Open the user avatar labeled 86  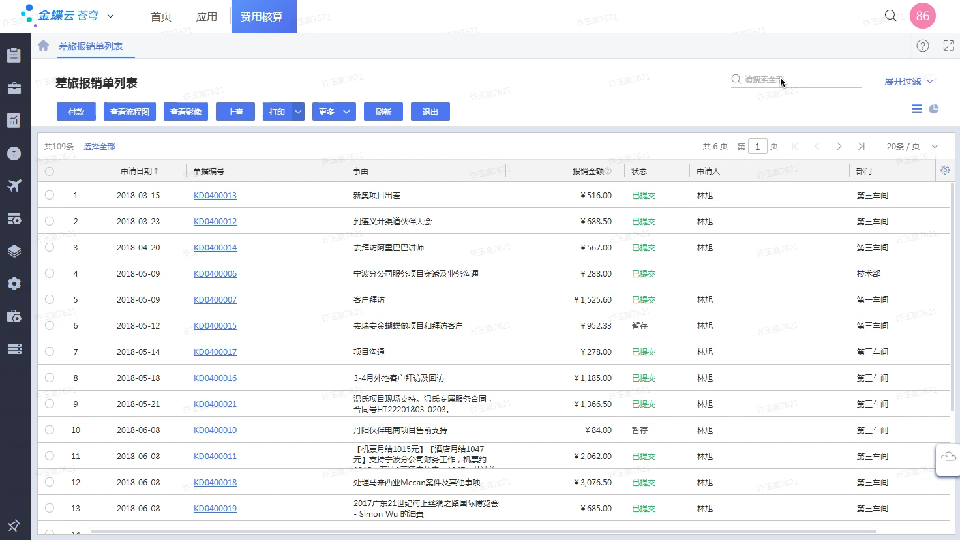(923, 16)
